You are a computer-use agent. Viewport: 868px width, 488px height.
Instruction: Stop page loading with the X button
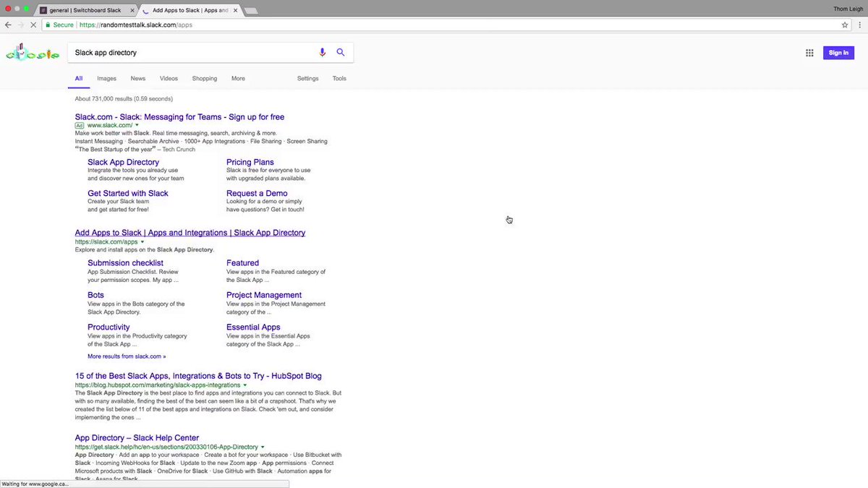tap(33, 25)
